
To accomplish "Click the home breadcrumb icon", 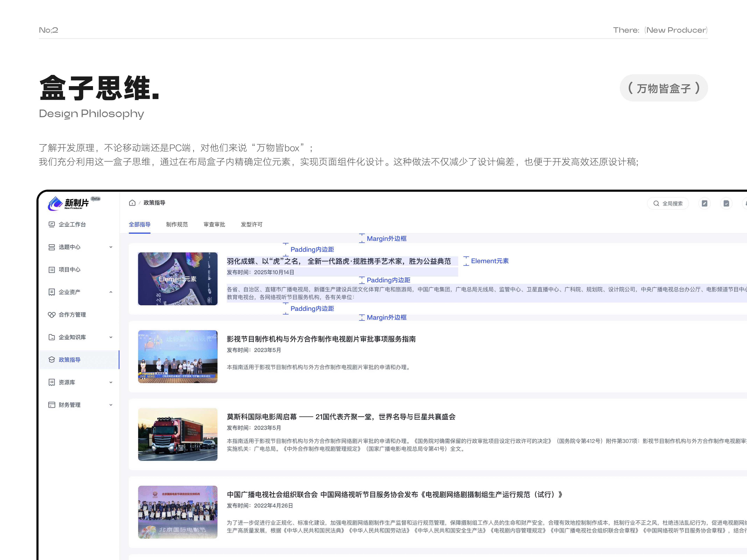I will point(132,203).
